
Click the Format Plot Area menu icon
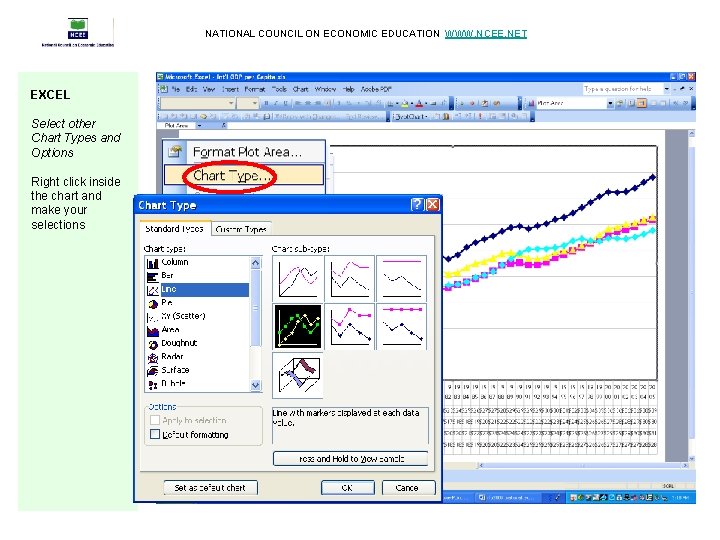pos(174,152)
